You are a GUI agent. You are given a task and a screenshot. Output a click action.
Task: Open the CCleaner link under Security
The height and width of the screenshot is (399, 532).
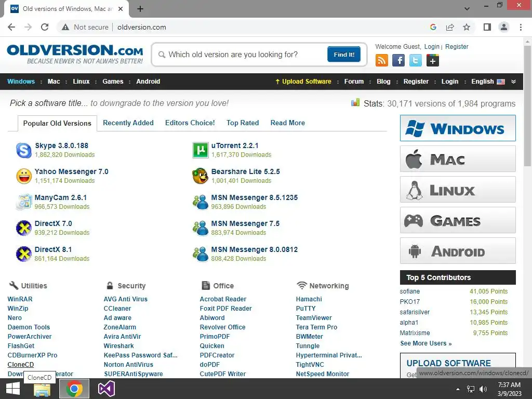[x=117, y=309]
